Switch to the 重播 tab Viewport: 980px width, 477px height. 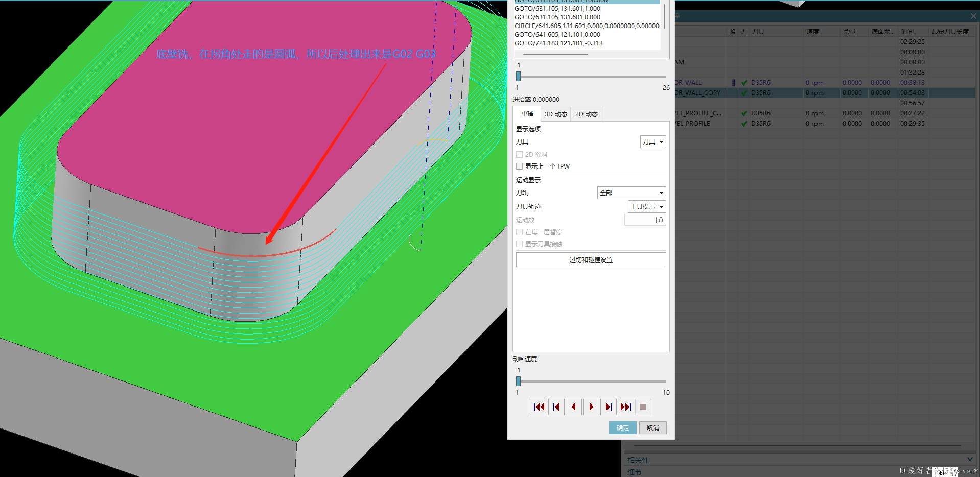pyautogui.click(x=527, y=114)
